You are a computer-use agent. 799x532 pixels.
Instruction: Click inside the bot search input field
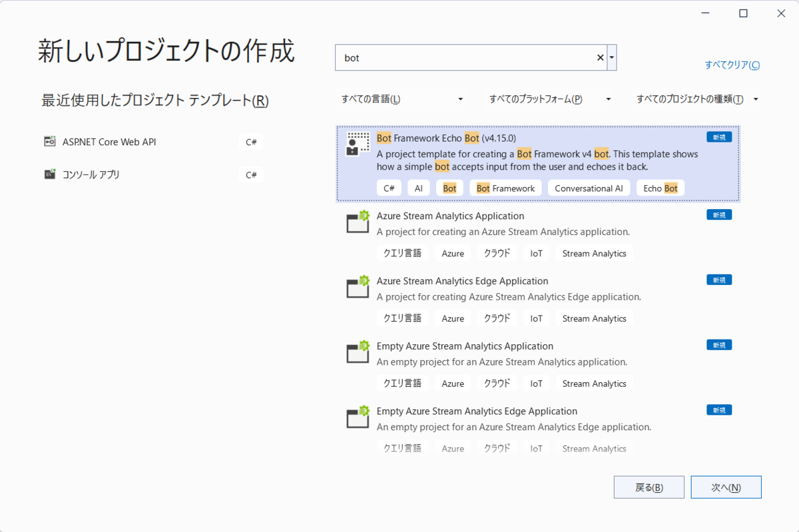point(466,57)
